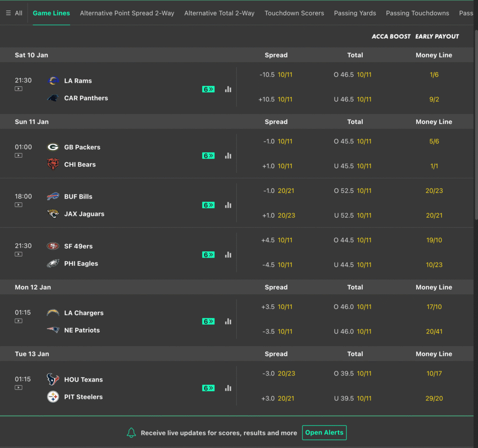Open the NE Patriots team name

pyautogui.click(x=82, y=330)
